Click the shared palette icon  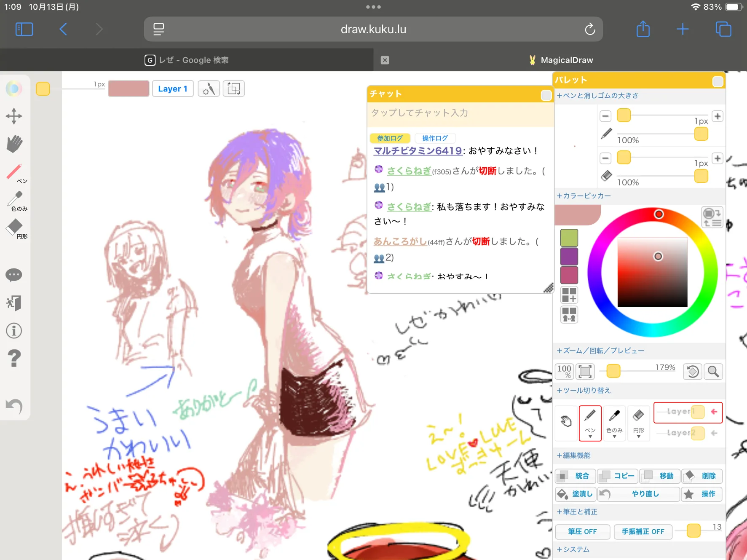click(569, 314)
